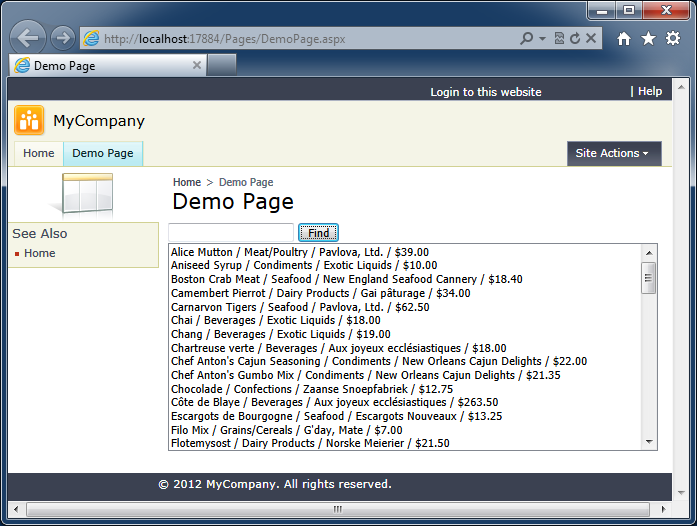Click Home in the breadcrumb trail
697x526 pixels.
[x=187, y=182]
